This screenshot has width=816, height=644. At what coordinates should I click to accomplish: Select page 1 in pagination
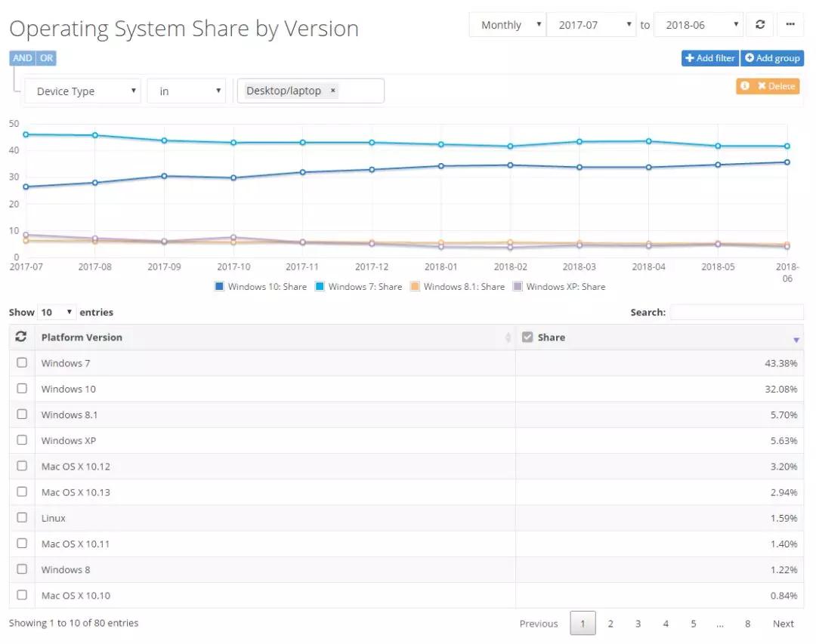tap(583, 623)
